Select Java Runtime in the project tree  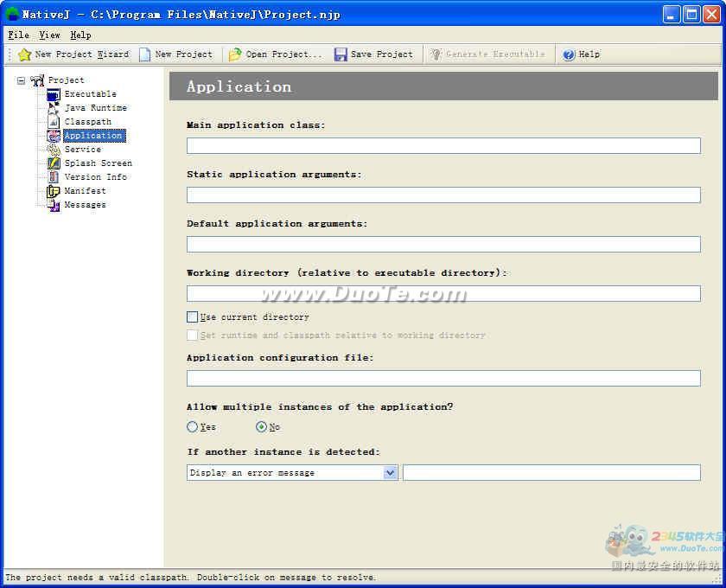click(95, 108)
